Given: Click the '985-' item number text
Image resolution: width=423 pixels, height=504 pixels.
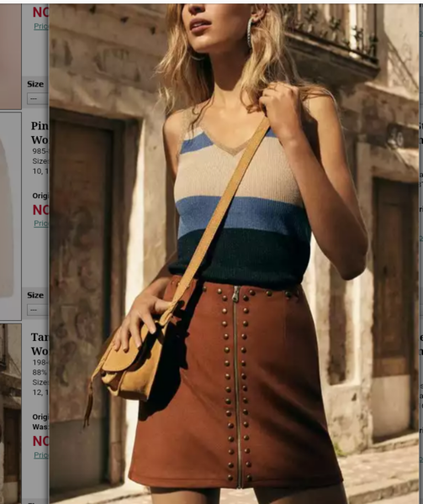Looking at the screenshot, I should (40, 150).
